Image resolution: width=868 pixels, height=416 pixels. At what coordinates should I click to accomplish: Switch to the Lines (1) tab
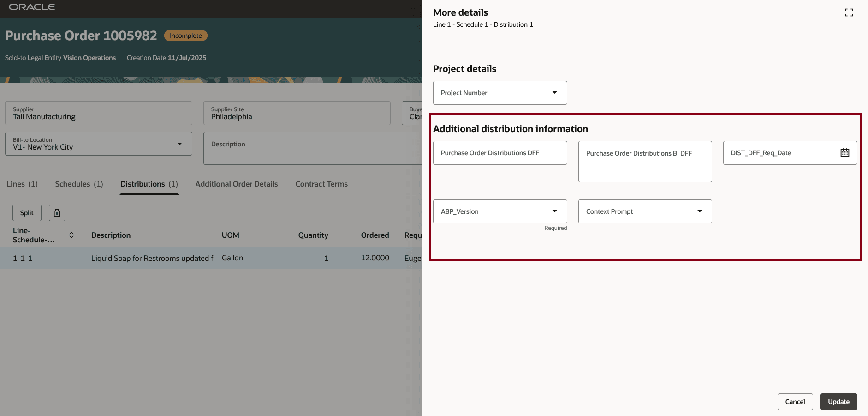(22, 184)
